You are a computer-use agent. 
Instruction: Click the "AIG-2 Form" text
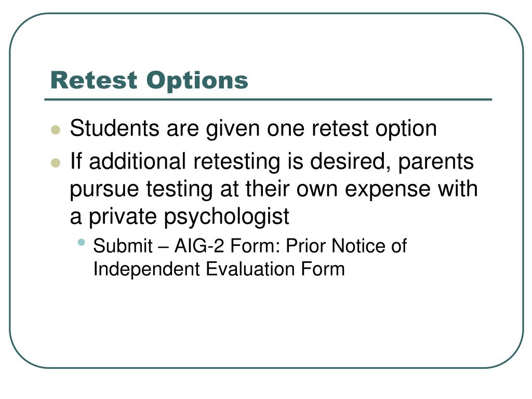228,246
